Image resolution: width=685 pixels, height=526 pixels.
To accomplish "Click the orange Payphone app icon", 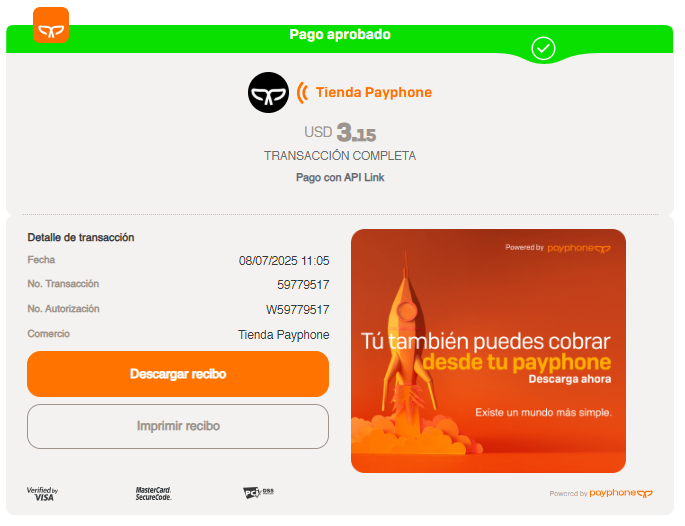I will 51,25.
